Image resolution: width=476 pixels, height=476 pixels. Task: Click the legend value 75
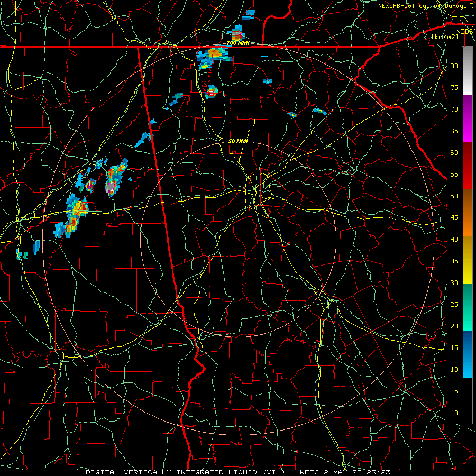tap(454, 87)
